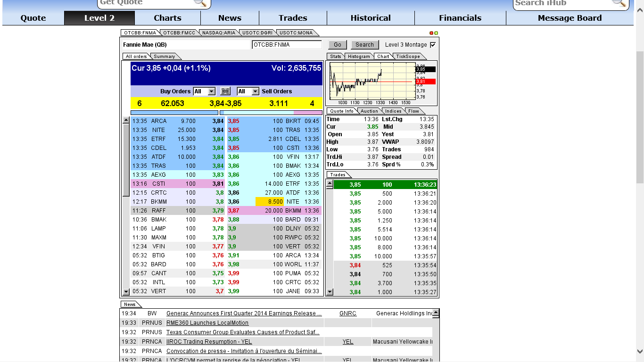Click the Get Quote input field
Viewport: 644px width, 362px height.
pyautogui.click(x=146, y=2)
